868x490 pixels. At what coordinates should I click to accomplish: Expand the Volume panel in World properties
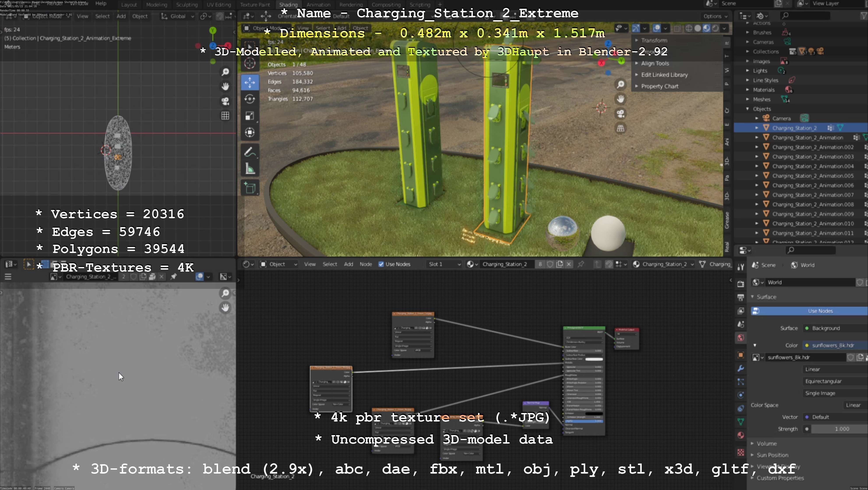point(767,444)
